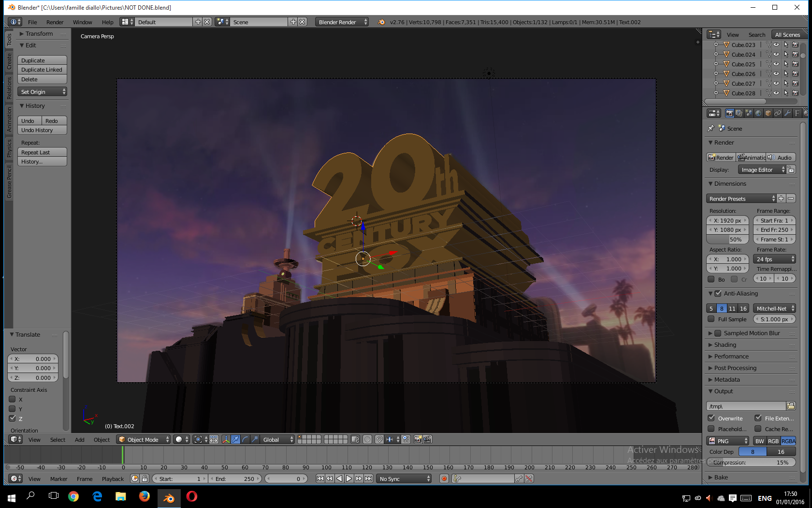Open the Set Origin dropdown

(42, 91)
